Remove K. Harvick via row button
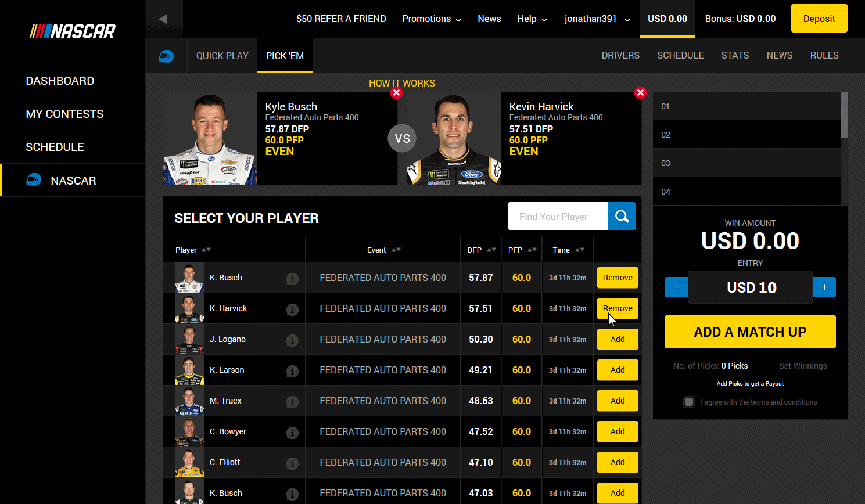 618,308
